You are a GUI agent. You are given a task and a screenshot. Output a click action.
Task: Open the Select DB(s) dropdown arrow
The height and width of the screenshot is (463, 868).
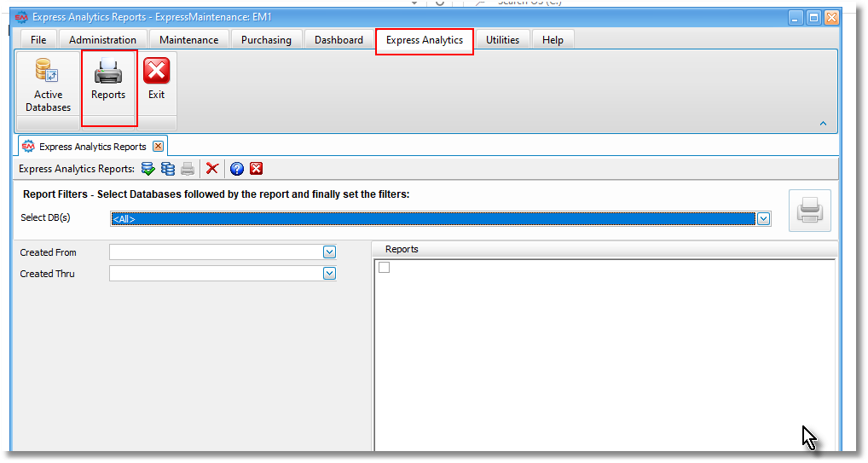763,219
